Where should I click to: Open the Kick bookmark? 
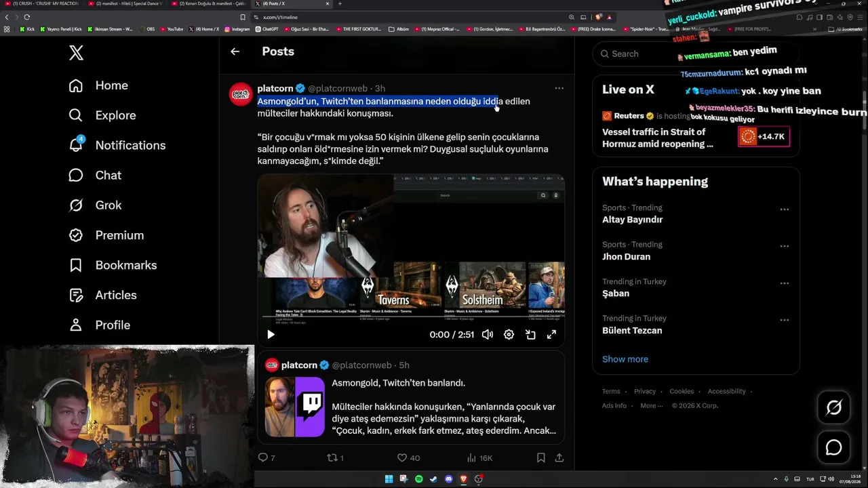coord(28,29)
